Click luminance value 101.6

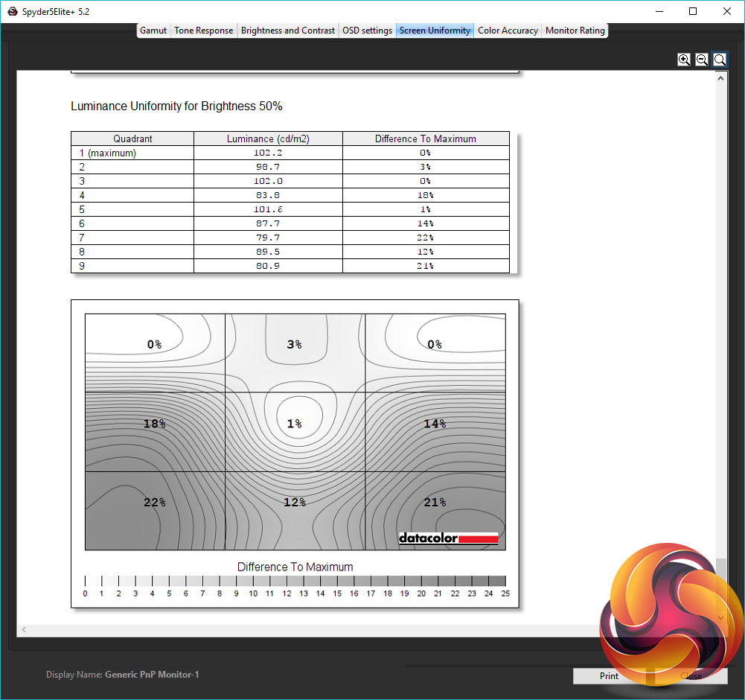pos(268,209)
